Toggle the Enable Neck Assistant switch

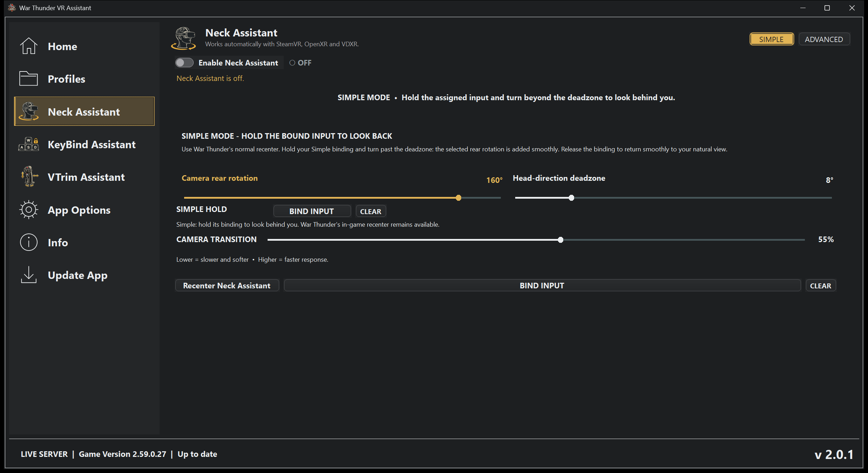click(x=184, y=63)
